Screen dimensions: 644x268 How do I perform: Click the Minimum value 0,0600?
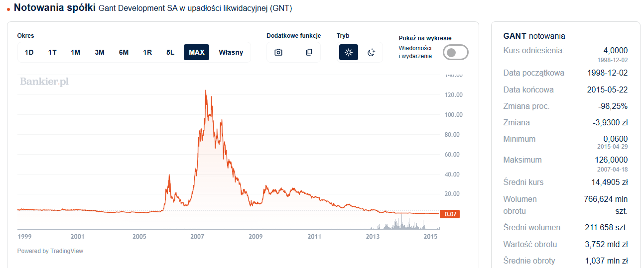[x=616, y=139]
